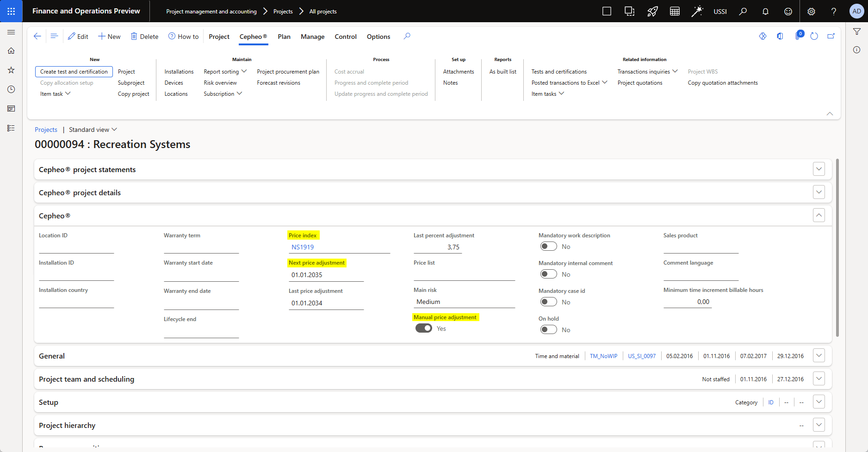Click the Next price adjustment date field
Viewport: 868px width, 452px height.
pyautogui.click(x=326, y=275)
